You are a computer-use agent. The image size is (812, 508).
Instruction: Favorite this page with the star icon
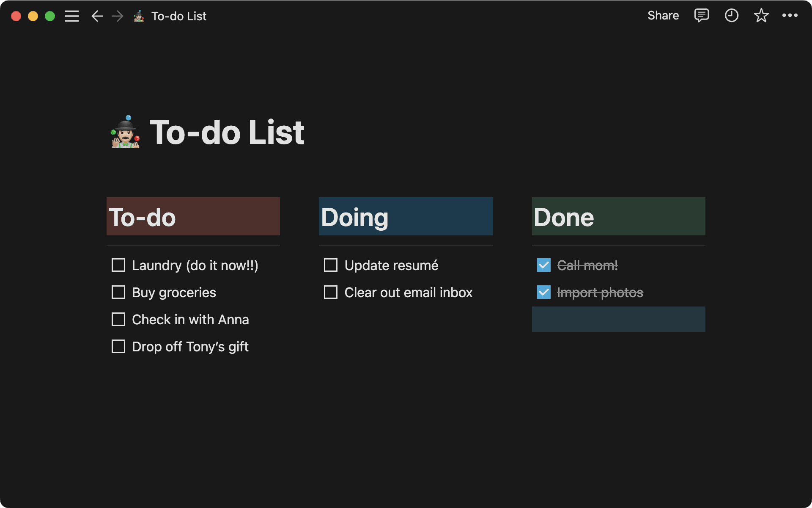click(x=761, y=16)
